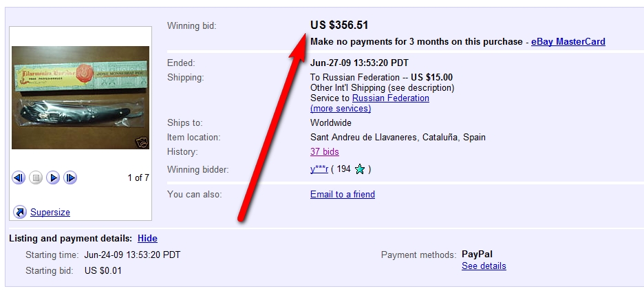The width and height of the screenshot is (644, 291).
Task: View the 37 bids history
Action: coord(325,152)
